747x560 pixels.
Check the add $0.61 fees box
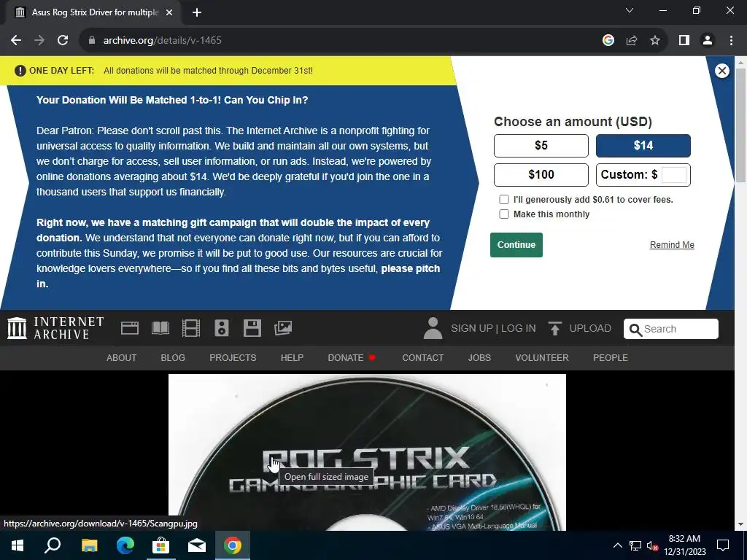tap(503, 200)
